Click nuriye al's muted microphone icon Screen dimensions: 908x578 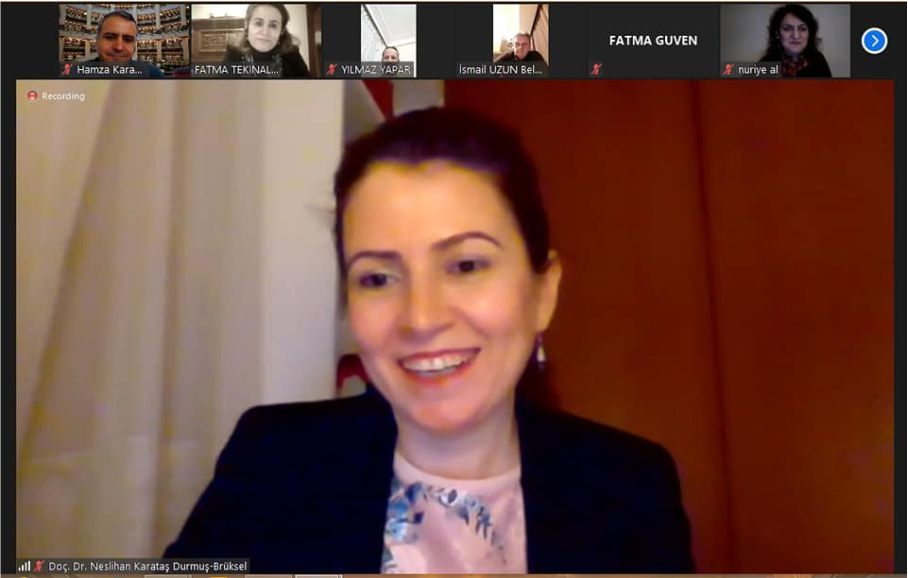[728, 69]
